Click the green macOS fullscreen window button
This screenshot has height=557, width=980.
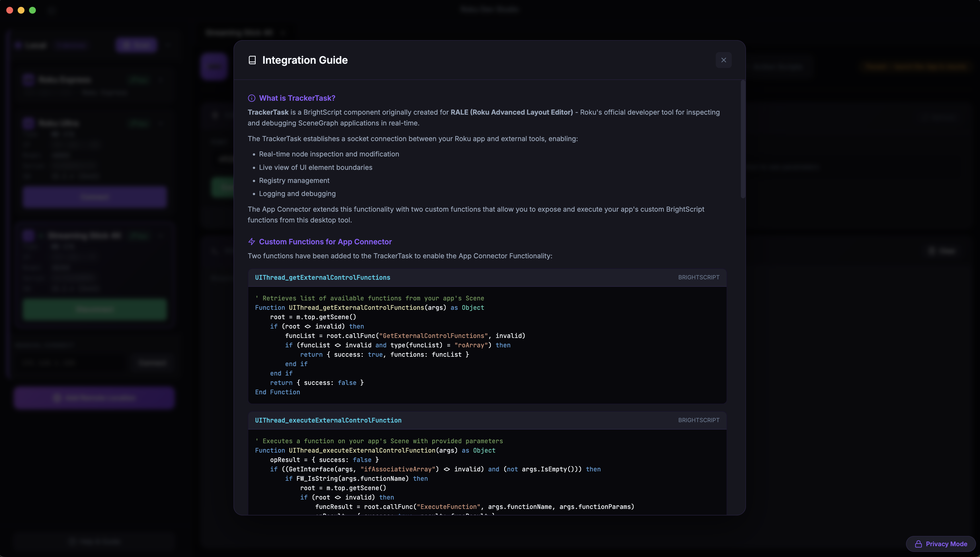pyautogui.click(x=32, y=10)
